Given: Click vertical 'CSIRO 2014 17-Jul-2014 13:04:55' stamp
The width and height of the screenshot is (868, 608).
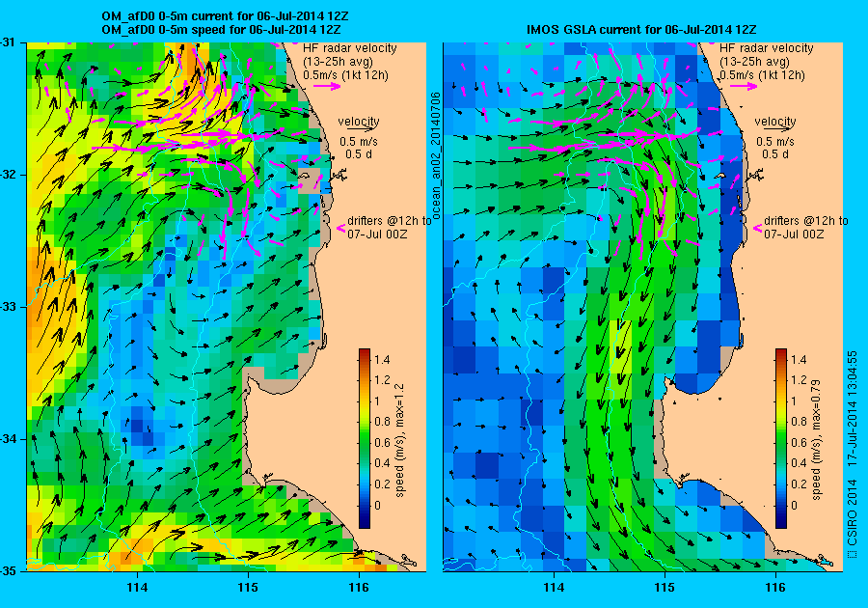Looking at the screenshot, I should pyautogui.click(x=853, y=454).
